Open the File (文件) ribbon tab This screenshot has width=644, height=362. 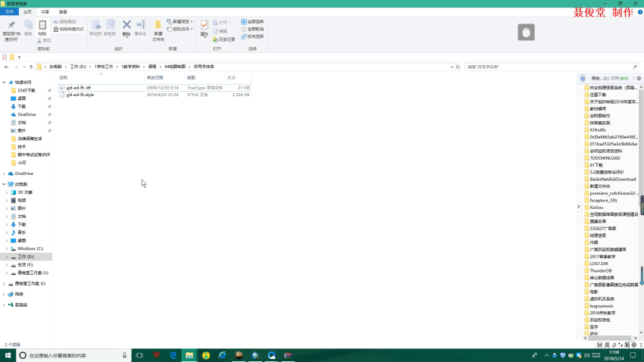pyautogui.click(x=9, y=12)
